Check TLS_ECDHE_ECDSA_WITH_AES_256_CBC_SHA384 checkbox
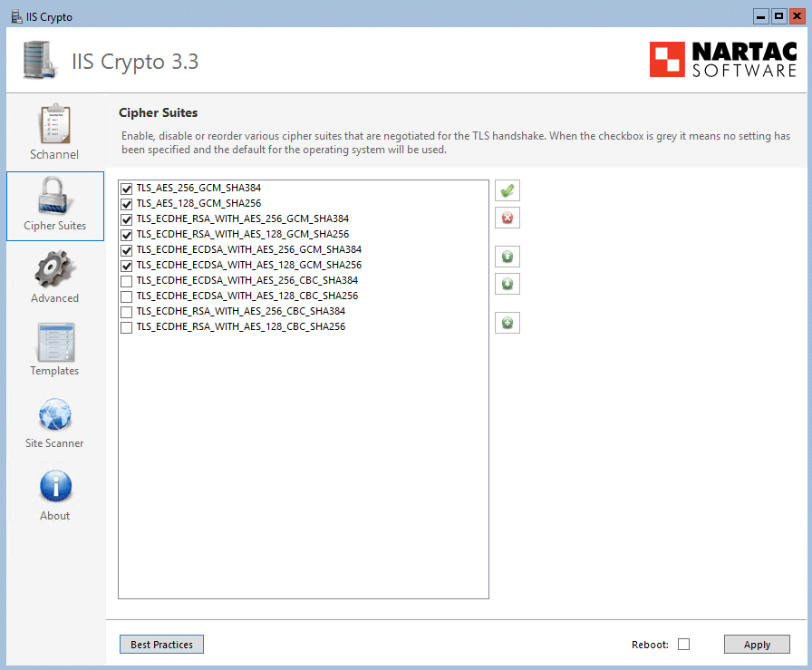This screenshot has width=812, height=670. 126,281
